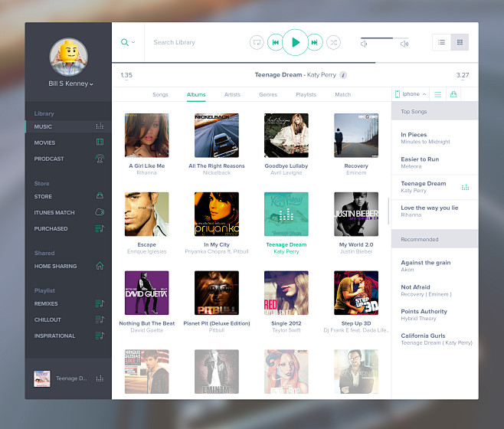This screenshot has width=504, height=429.
Task: Open the Artists tab
Action: tap(232, 94)
